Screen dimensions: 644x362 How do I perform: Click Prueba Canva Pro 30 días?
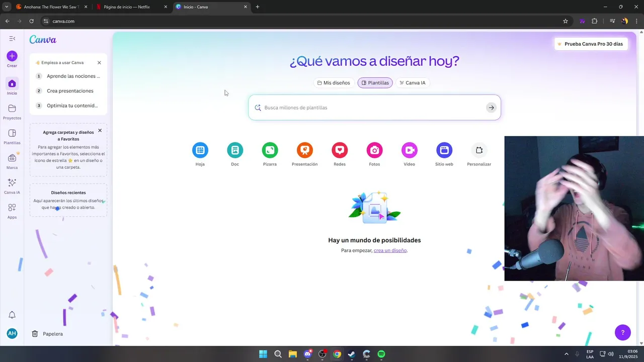(590, 44)
